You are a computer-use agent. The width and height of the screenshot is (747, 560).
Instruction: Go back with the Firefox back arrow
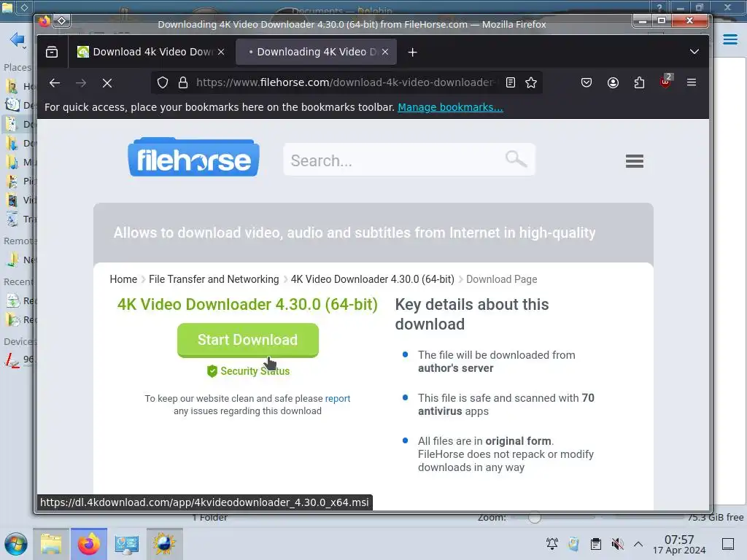coord(54,83)
